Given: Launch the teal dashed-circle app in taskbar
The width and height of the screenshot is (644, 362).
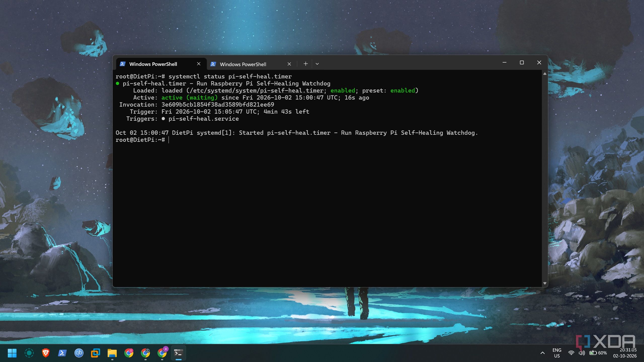Looking at the screenshot, I should 29,353.
